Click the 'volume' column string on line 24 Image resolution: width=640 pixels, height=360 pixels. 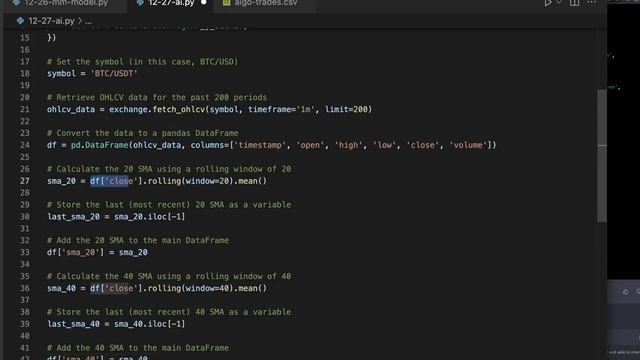point(468,145)
